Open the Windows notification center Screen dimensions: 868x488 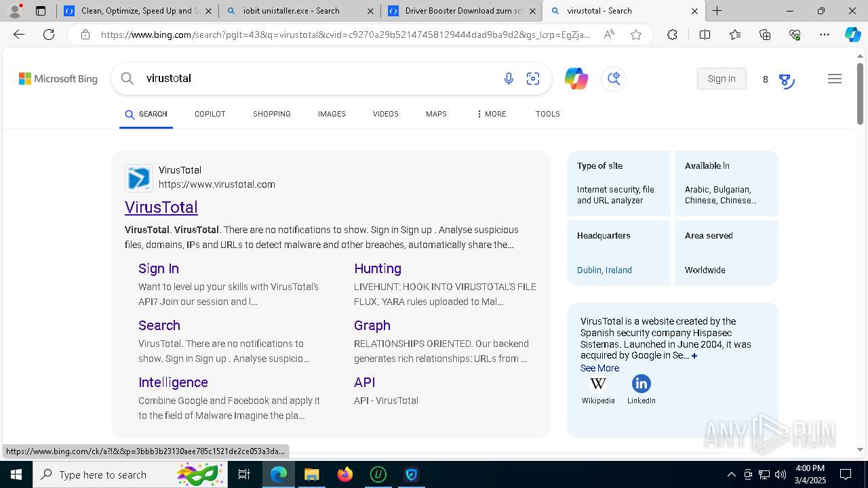click(846, 474)
